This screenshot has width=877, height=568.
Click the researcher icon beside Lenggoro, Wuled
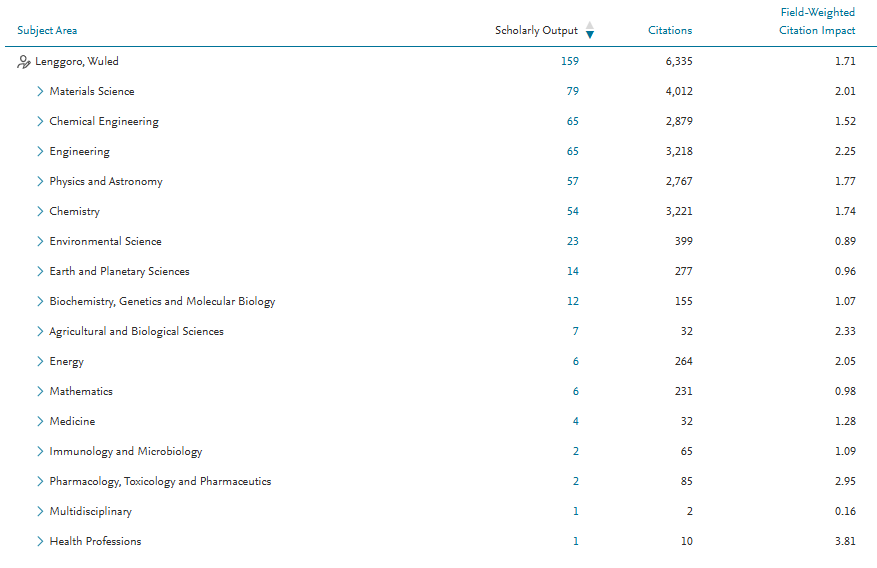[24, 62]
